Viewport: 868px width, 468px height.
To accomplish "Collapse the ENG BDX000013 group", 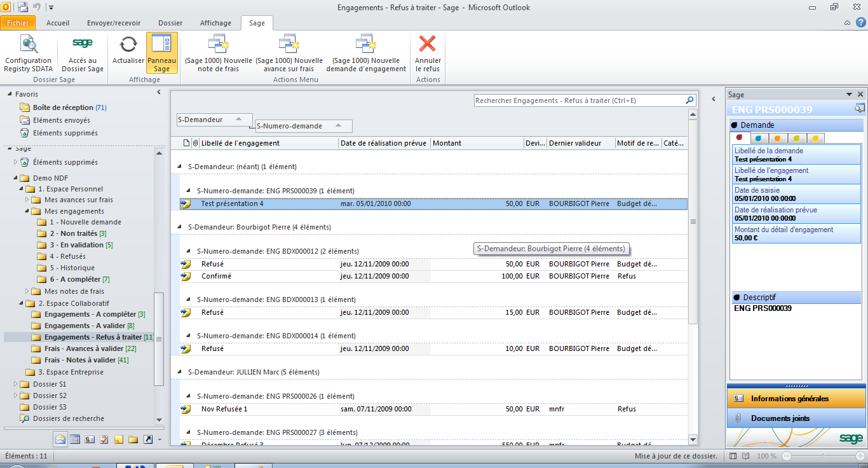I will (x=189, y=299).
